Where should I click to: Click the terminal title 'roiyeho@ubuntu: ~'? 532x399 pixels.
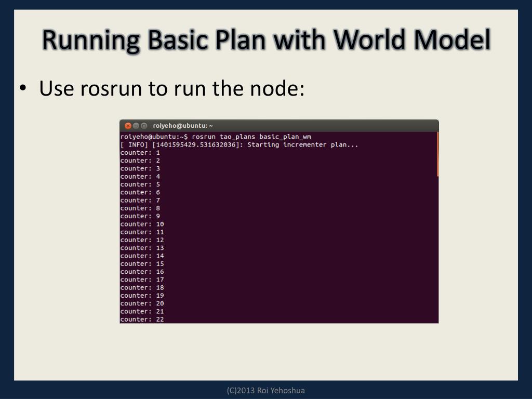(x=182, y=126)
